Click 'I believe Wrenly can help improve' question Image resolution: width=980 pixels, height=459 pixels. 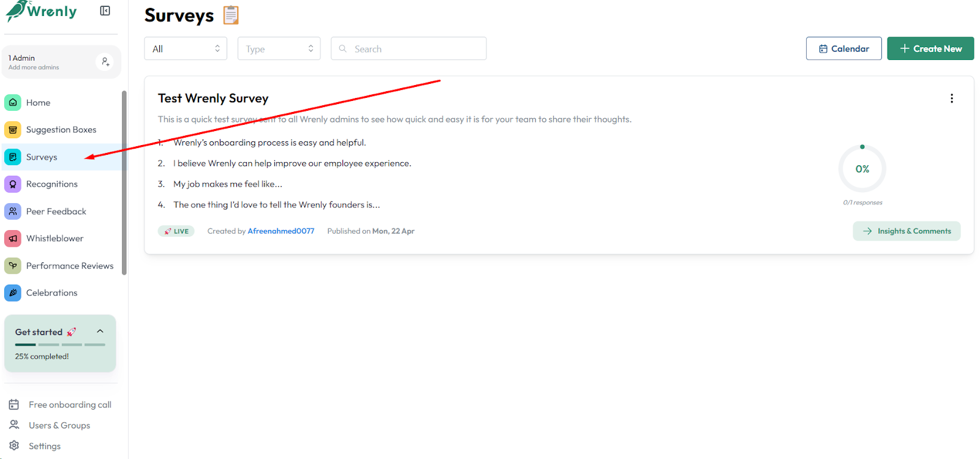click(x=292, y=163)
